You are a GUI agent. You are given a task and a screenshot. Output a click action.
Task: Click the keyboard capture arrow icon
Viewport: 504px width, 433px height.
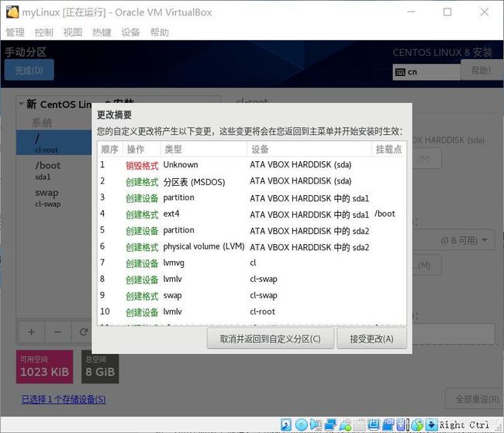click(432, 424)
